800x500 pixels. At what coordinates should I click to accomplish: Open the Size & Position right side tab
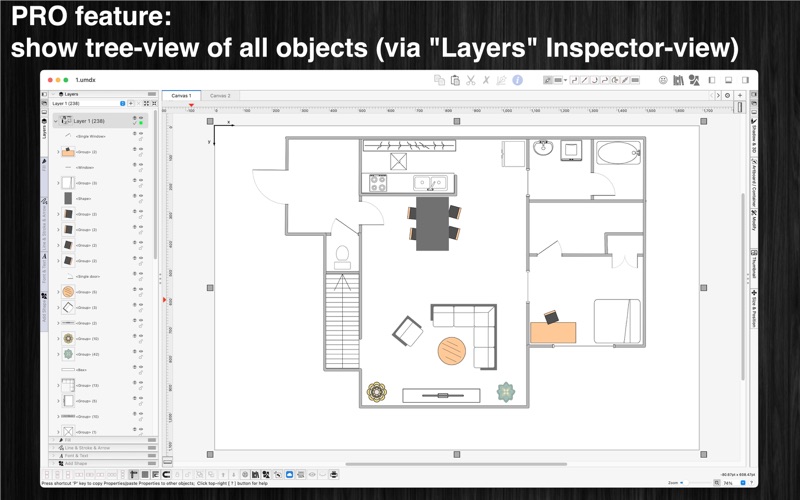(x=754, y=309)
